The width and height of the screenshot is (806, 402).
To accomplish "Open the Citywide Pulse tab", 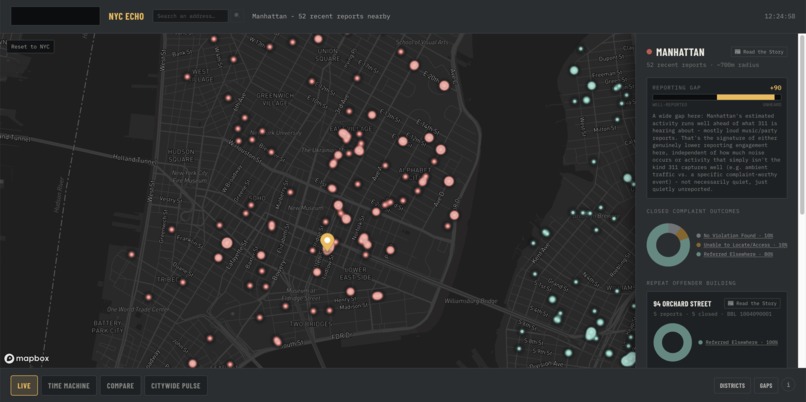I will pos(176,386).
